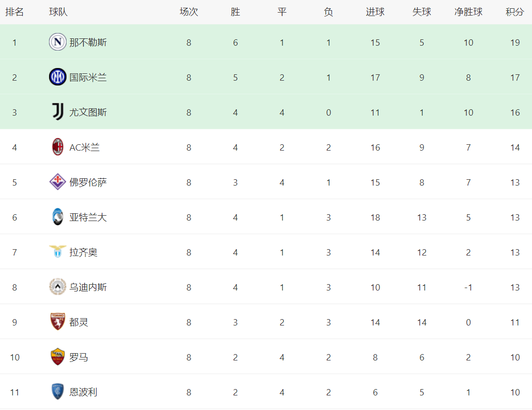Select the 佛罗伦萨 team name

coord(88,183)
